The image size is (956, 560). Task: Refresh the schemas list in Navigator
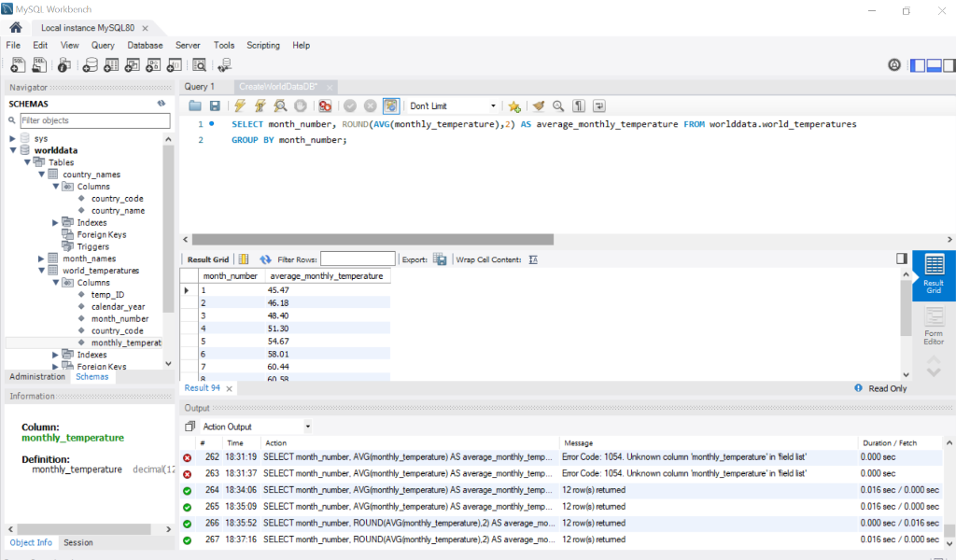162,104
